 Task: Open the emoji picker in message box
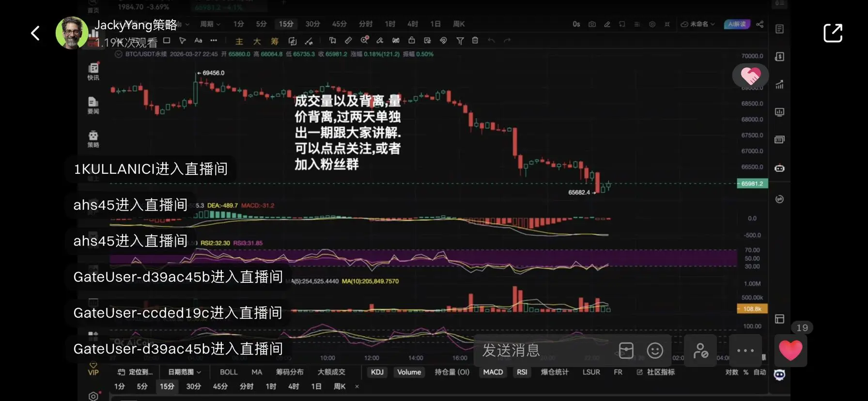tap(655, 351)
